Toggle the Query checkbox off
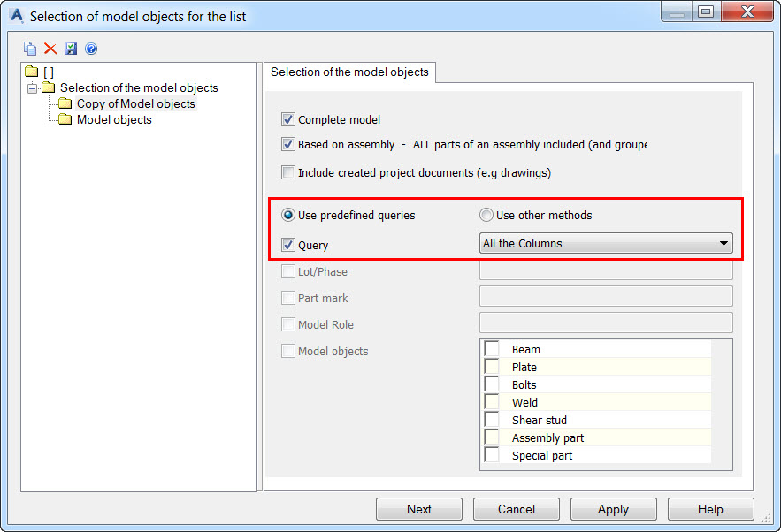 288,245
